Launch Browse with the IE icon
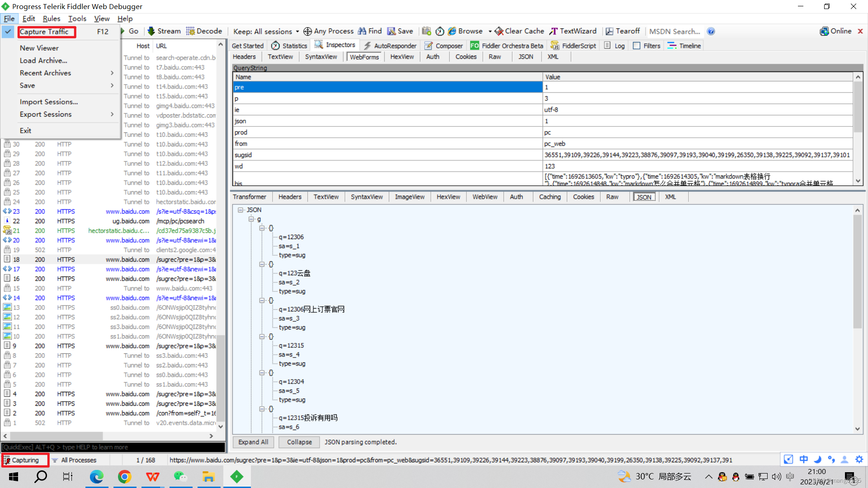 coord(452,31)
